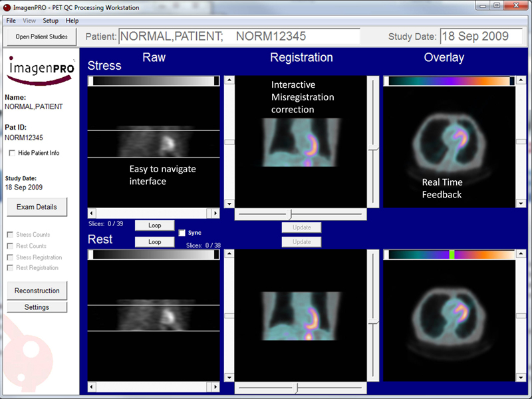Click the Stress Raw projection image

154,146
